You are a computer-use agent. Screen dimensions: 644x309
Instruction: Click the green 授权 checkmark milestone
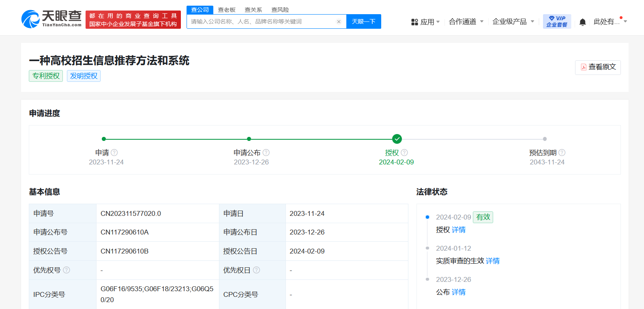[x=397, y=139]
